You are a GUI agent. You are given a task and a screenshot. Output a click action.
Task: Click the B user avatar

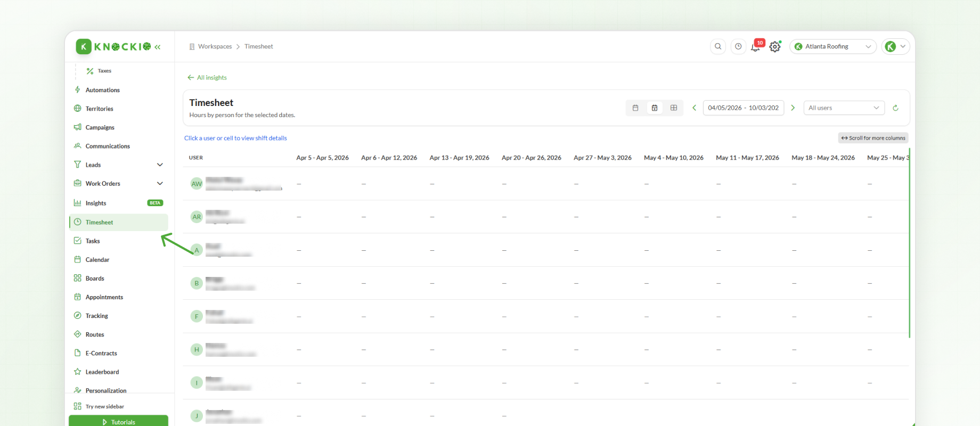pos(197,283)
